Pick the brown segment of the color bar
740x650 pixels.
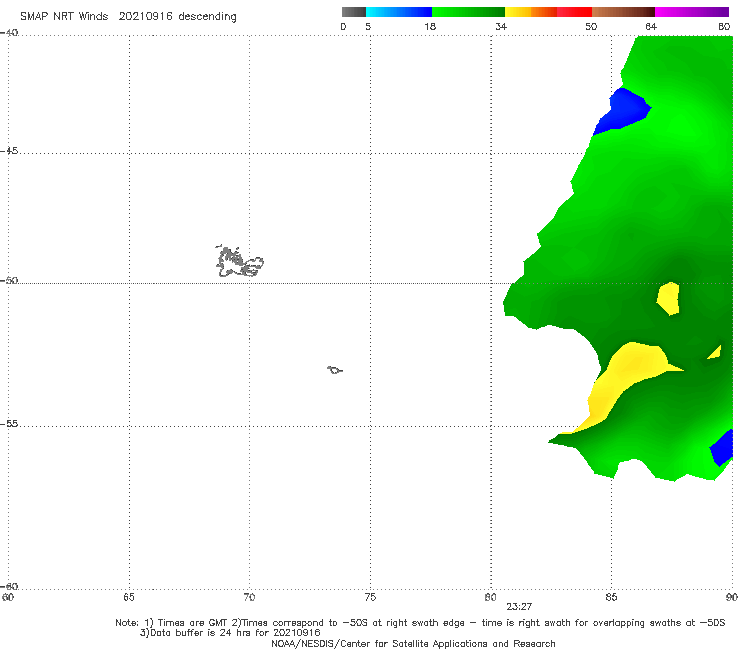coord(623,12)
